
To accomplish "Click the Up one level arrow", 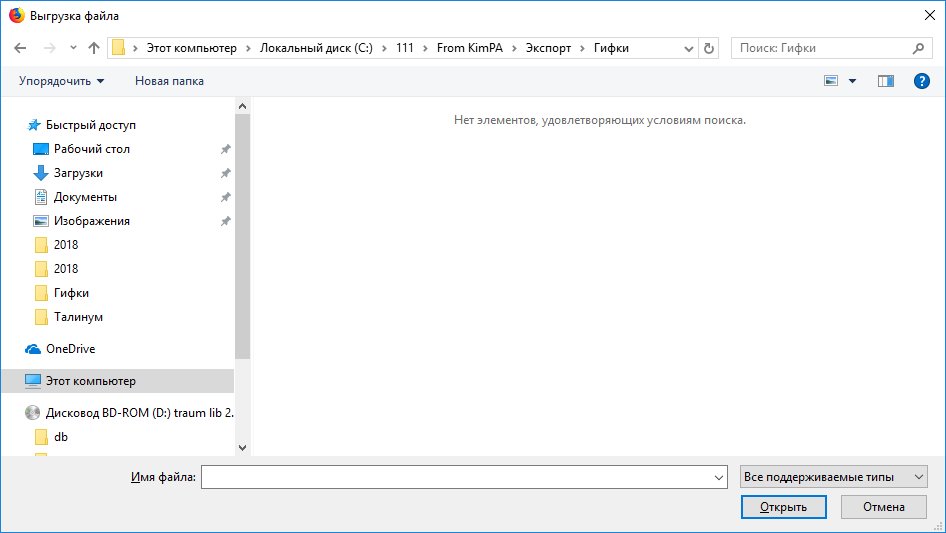I will [94, 48].
